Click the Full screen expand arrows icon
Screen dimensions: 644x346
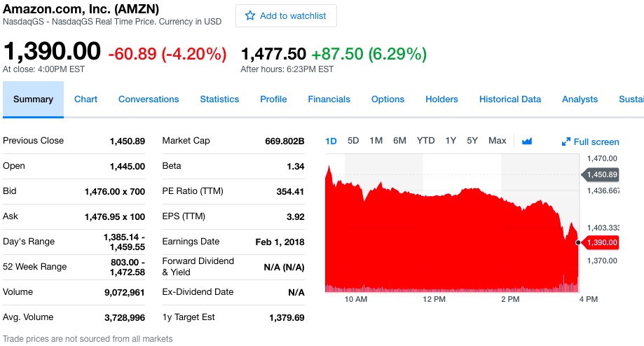(x=566, y=142)
